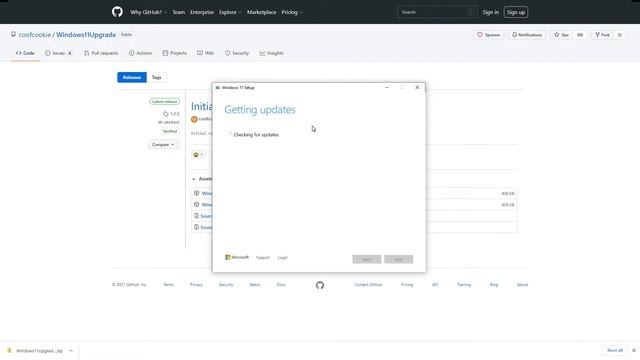
Task: Switch to the Wiki tab
Action: (206, 53)
